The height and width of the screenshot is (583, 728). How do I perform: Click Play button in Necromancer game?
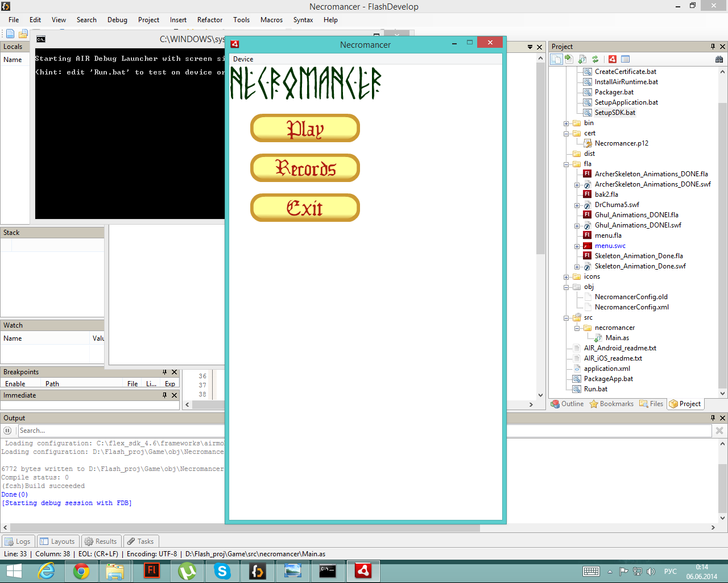[x=305, y=128]
